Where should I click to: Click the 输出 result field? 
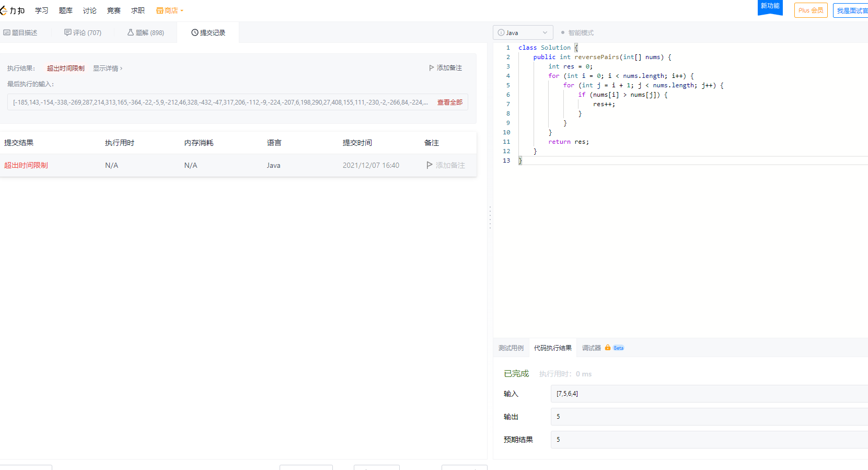[709, 417]
